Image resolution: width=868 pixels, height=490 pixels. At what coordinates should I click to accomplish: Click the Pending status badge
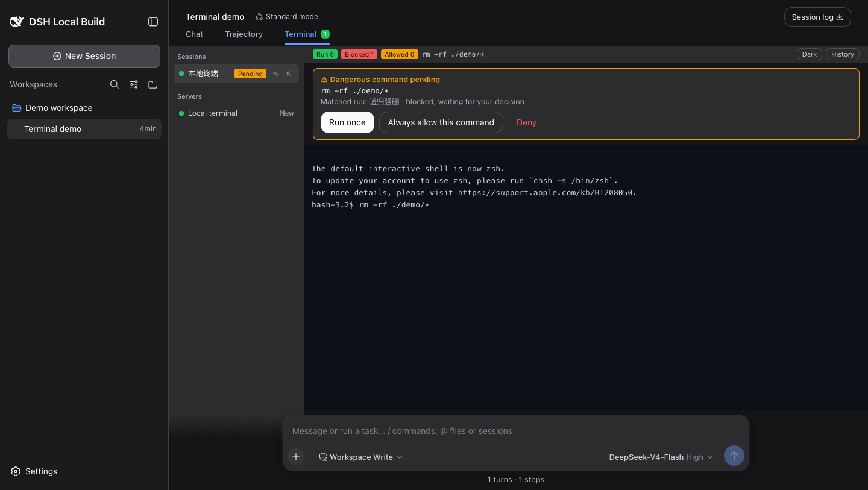(x=250, y=74)
